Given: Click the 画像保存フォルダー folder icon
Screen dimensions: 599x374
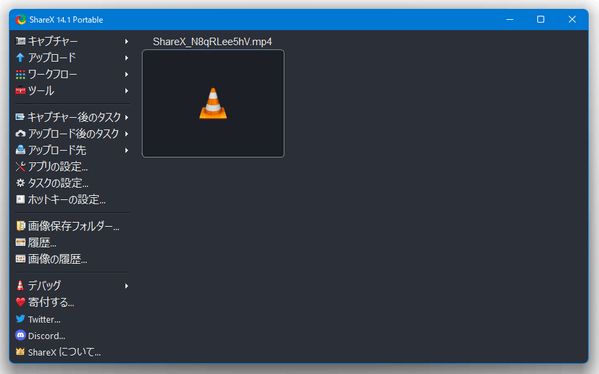Looking at the screenshot, I should tap(20, 226).
